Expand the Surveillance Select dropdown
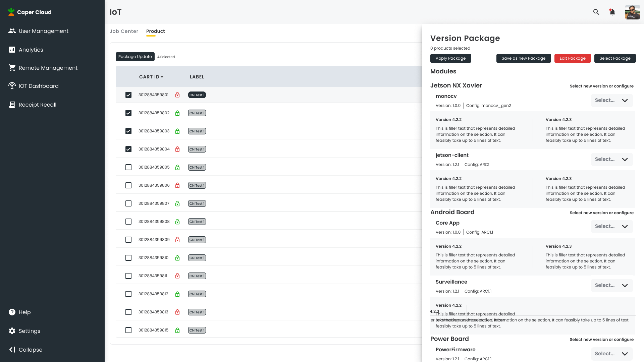The height and width of the screenshot is (362, 644). tap(611, 285)
